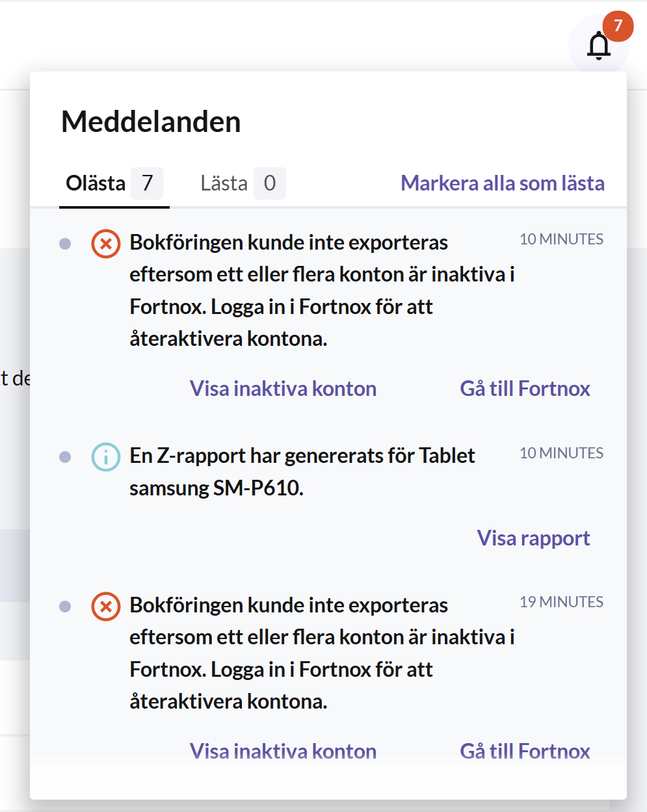Select the Z-rapport Tablet samsung message text

302,471
